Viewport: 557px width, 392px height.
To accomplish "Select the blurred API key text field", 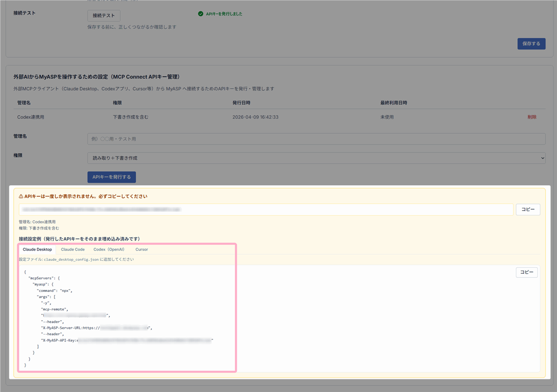I will (266, 209).
